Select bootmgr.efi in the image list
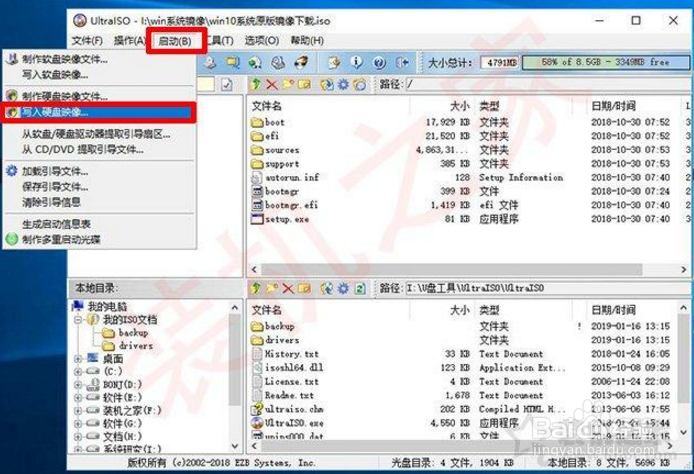 click(x=284, y=205)
